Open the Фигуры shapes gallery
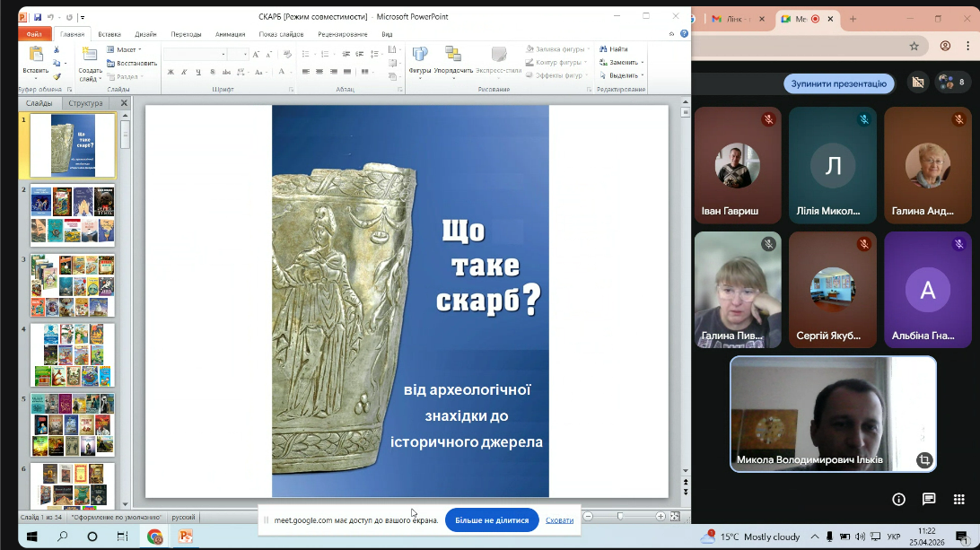This screenshot has height=550, width=980. coord(419,61)
